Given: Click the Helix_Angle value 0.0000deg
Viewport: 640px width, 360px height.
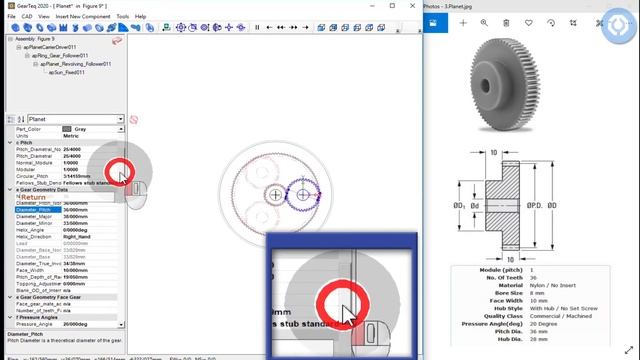Looking at the screenshot, I should pyautogui.click(x=76, y=230).
